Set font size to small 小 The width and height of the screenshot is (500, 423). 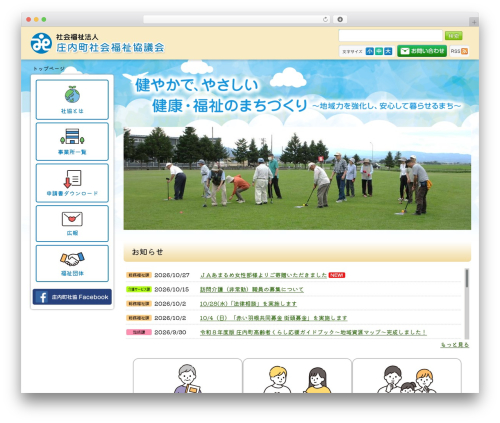tap(370, 51)
